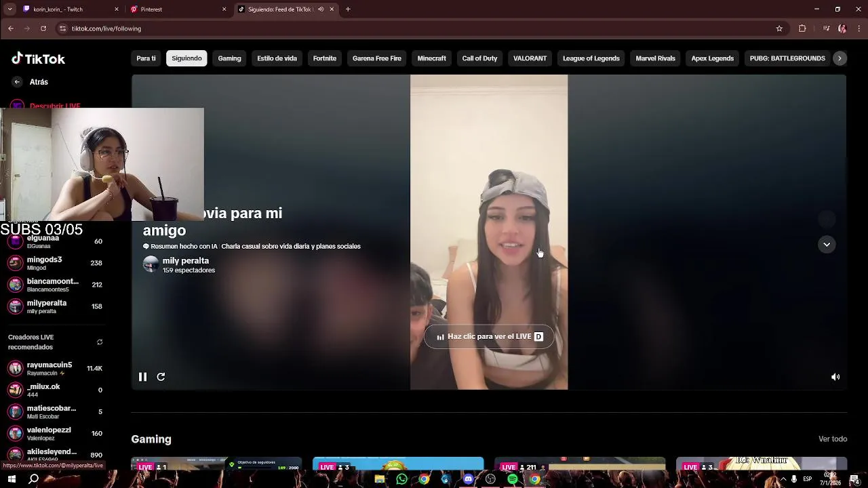Viewport: 868px width, 488px height.
Task: Open File Explorer from the taskbar
Action: tap(380, 479)
